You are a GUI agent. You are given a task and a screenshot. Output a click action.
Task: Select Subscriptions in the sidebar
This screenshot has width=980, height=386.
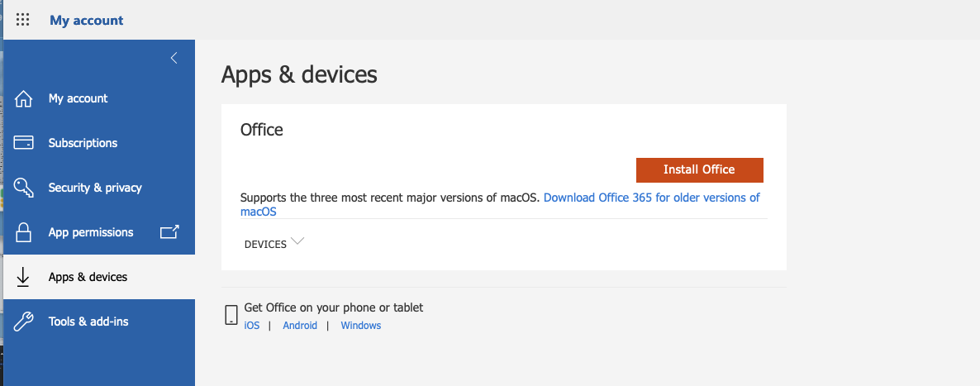tap(83, 143)
